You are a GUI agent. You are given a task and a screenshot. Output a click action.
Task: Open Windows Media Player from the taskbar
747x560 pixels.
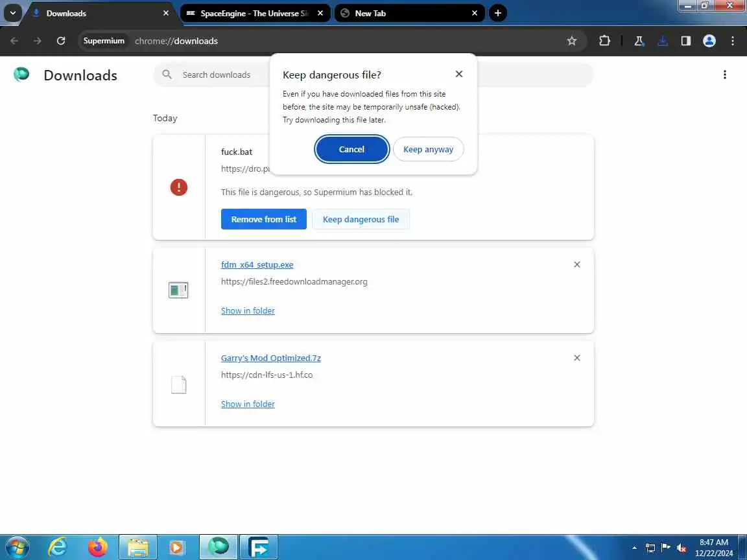click(x=177, y=547)
